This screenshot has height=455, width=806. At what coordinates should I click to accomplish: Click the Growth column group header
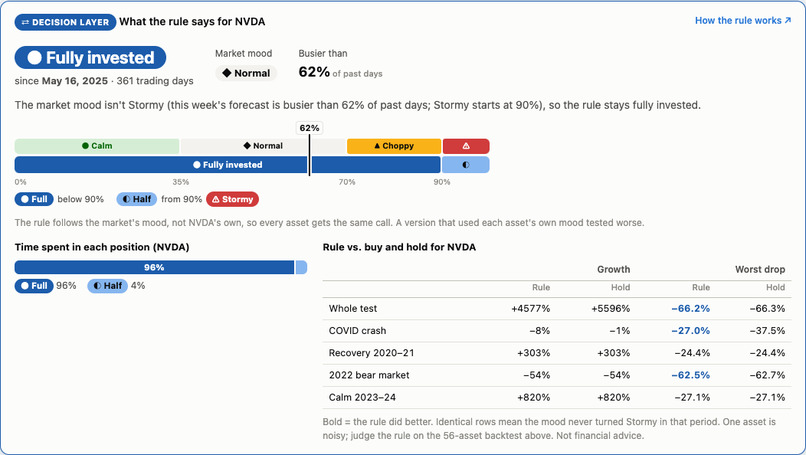[x=613, y=269]
